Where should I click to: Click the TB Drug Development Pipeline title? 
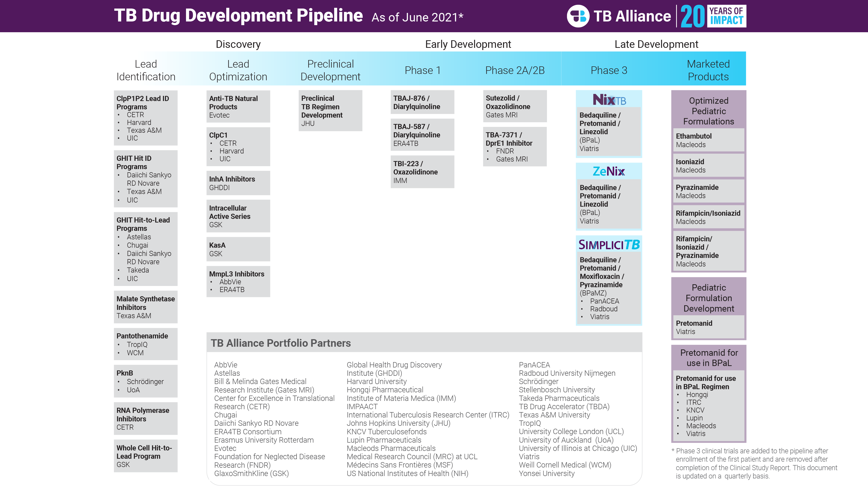coord(238,15)
